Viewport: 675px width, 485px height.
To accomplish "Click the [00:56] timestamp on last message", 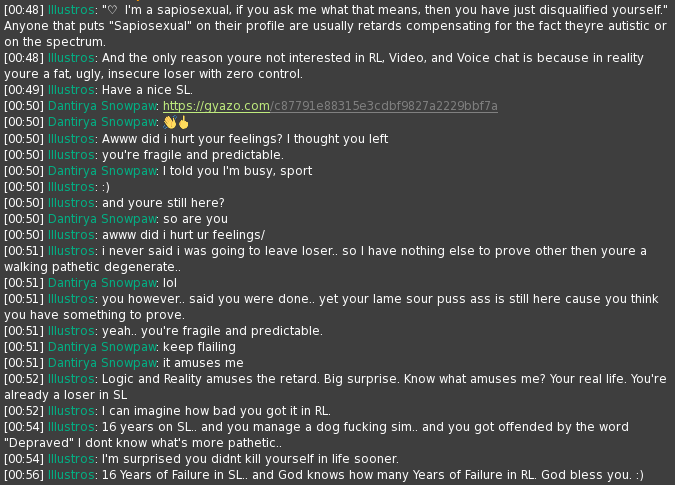I will pos(24,475).
